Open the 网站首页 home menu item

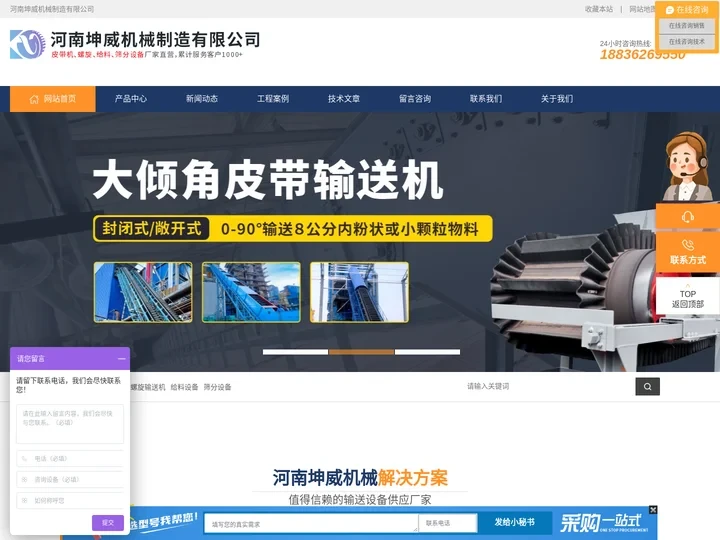(53, 99)
